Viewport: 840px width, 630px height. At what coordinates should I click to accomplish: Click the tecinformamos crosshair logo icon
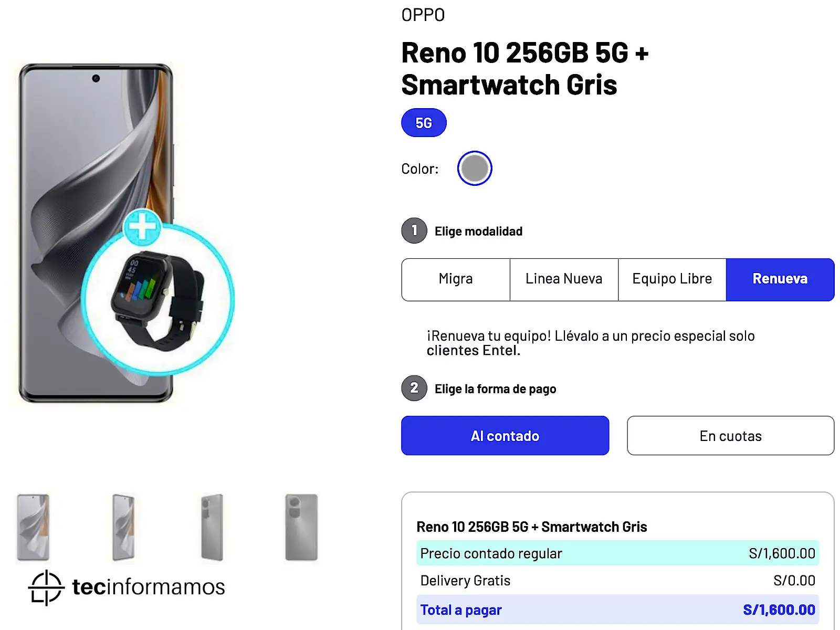[x=46, y=587]
